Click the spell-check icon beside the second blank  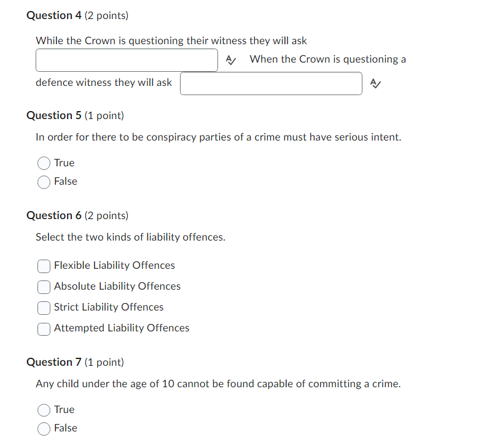tap(375, 83)
